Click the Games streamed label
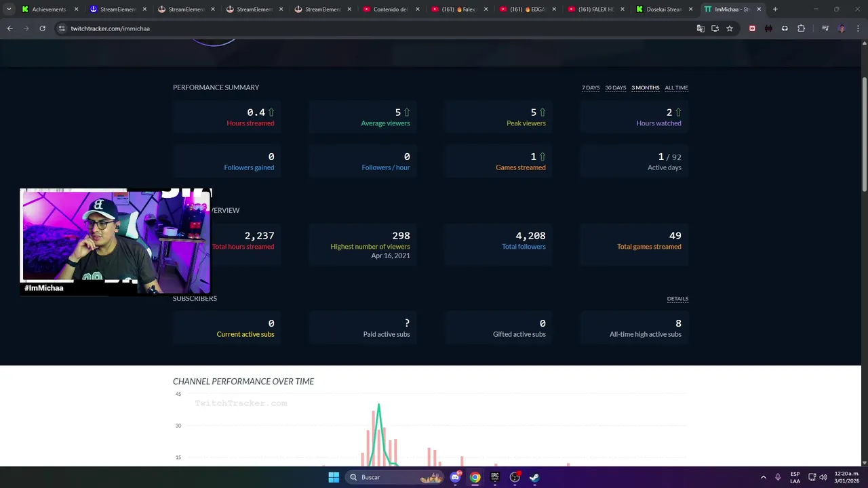 point(521,167)
